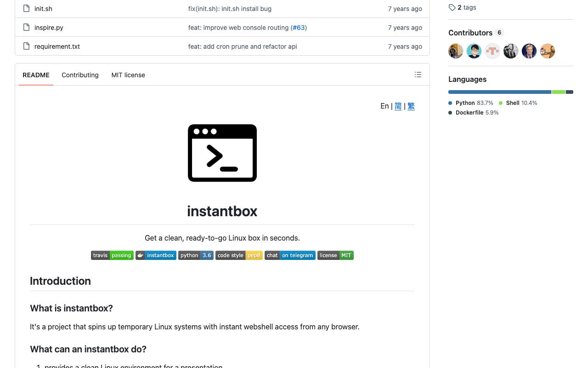Open the second contributor avatar with glasses

[474, 51]
